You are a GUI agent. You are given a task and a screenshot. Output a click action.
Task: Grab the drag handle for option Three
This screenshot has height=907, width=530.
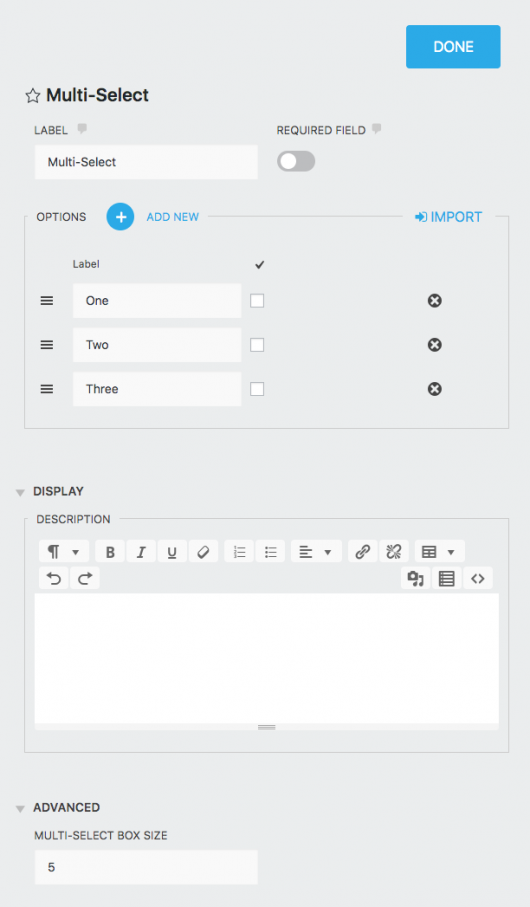coord(47,389)
